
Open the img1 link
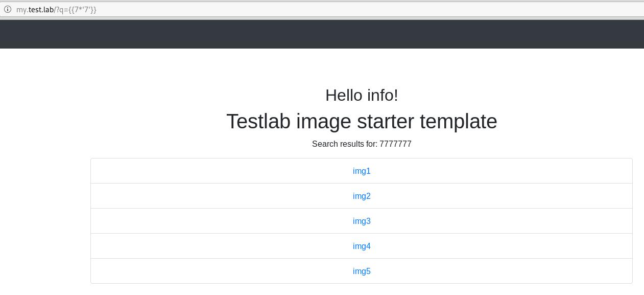click(362, 171)
